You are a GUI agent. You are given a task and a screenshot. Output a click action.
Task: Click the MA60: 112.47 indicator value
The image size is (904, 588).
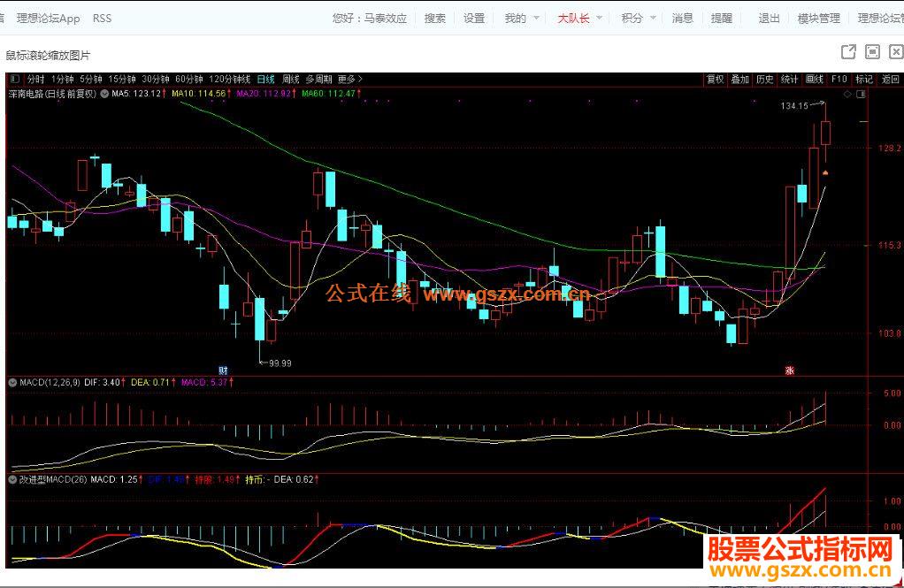[x=332, y=94]
